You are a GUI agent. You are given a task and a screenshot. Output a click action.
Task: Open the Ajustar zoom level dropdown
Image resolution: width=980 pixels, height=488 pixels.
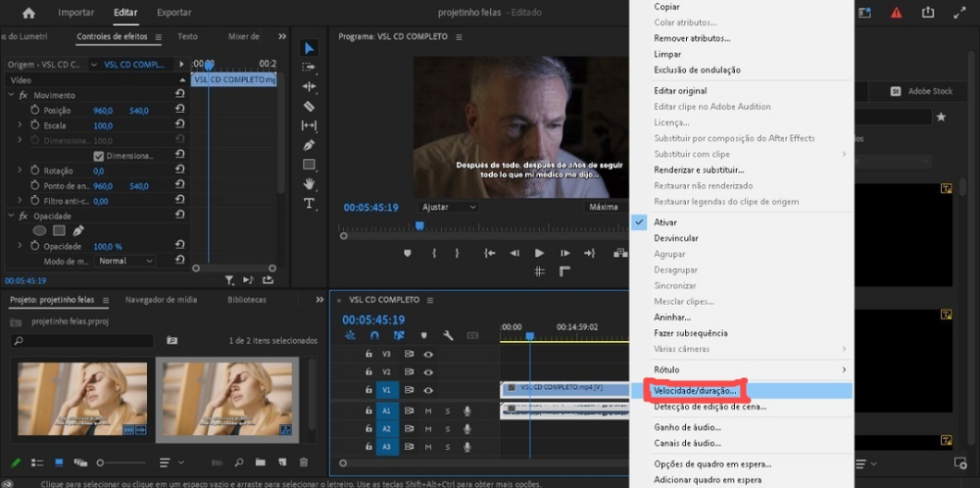[x=448, y=207]
